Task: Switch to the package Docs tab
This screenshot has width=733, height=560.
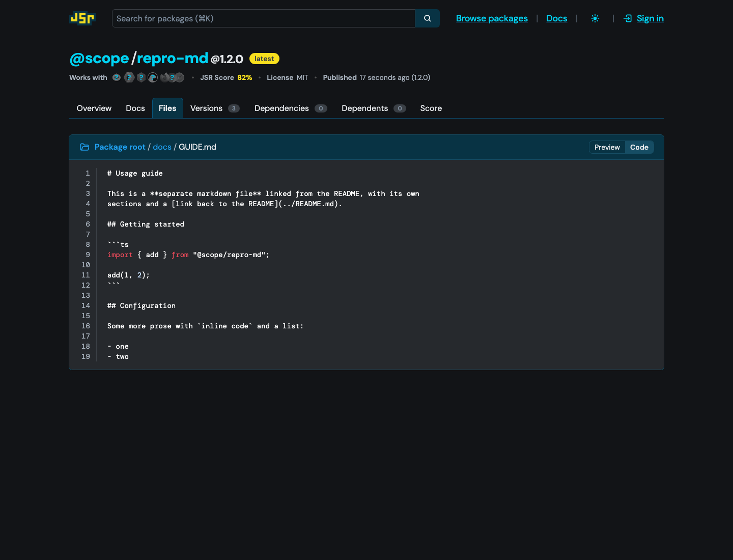Action: [135, 108]
